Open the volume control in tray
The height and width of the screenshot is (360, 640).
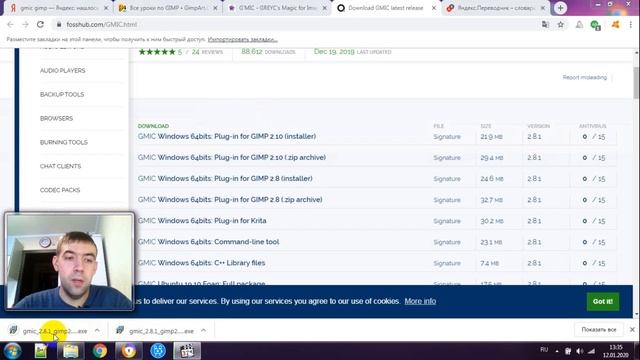tap(580, 351)
